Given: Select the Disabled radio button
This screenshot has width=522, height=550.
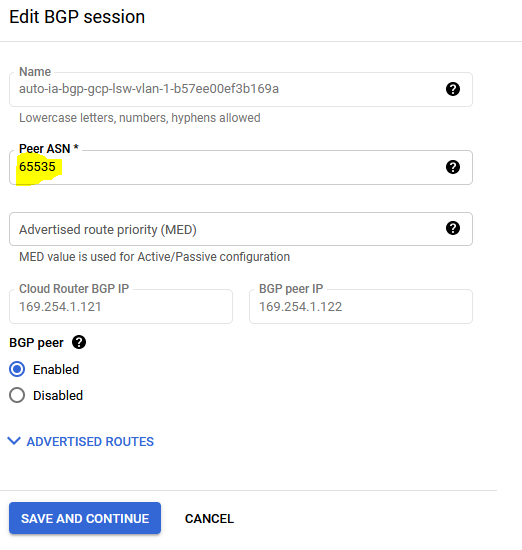Looking at the screenshot, I should [x=17, y=395].
